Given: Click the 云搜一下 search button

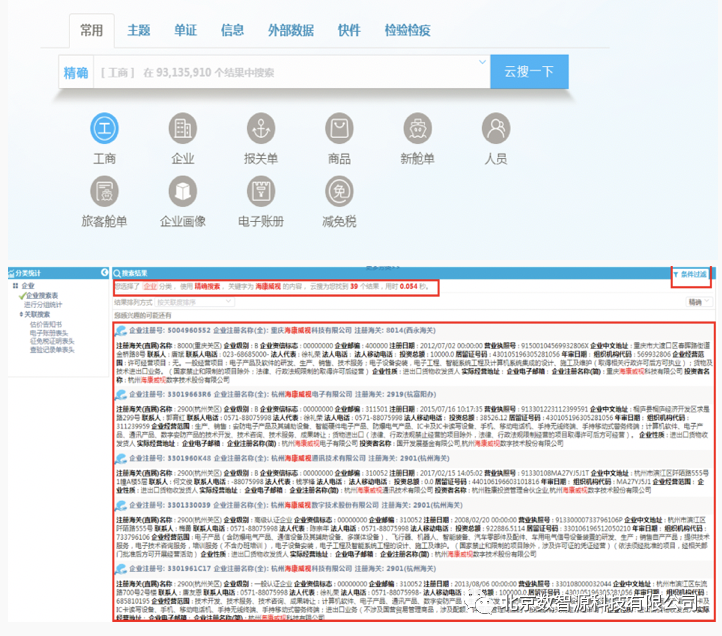Looking at the screenshot, I should pyautogui.click(x=530, y=71).
